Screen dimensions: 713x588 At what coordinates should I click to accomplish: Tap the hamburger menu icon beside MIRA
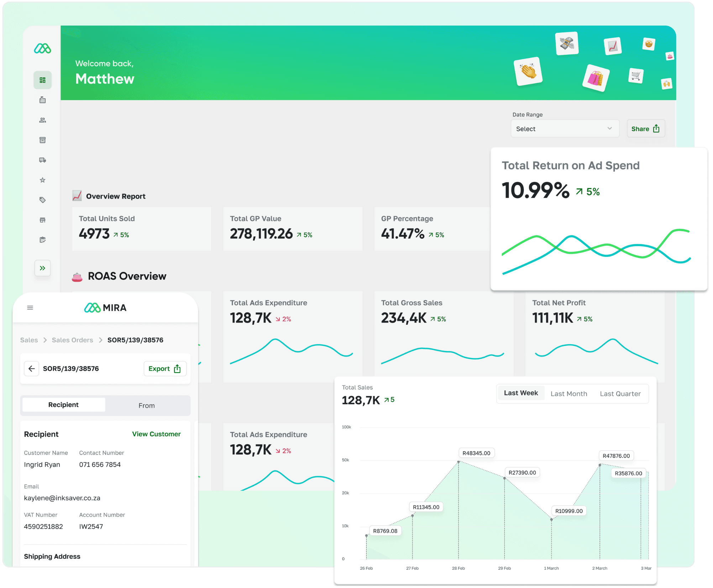[x=30, y=308]
